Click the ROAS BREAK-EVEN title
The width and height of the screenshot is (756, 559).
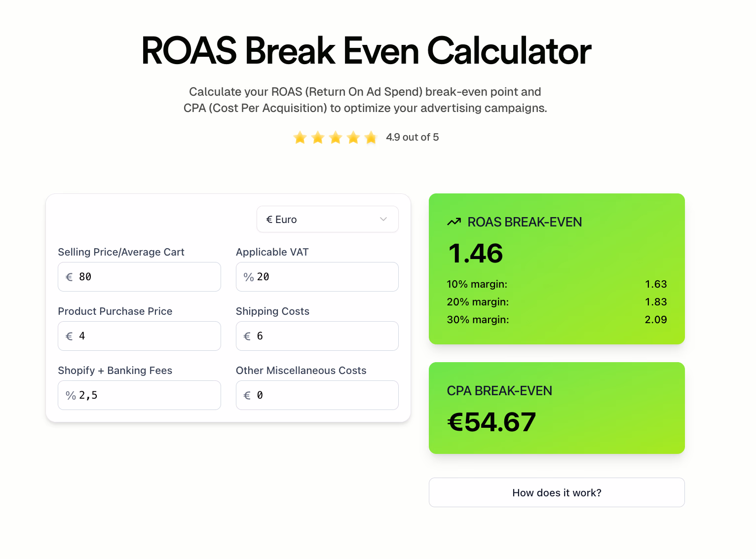(525, 222)
